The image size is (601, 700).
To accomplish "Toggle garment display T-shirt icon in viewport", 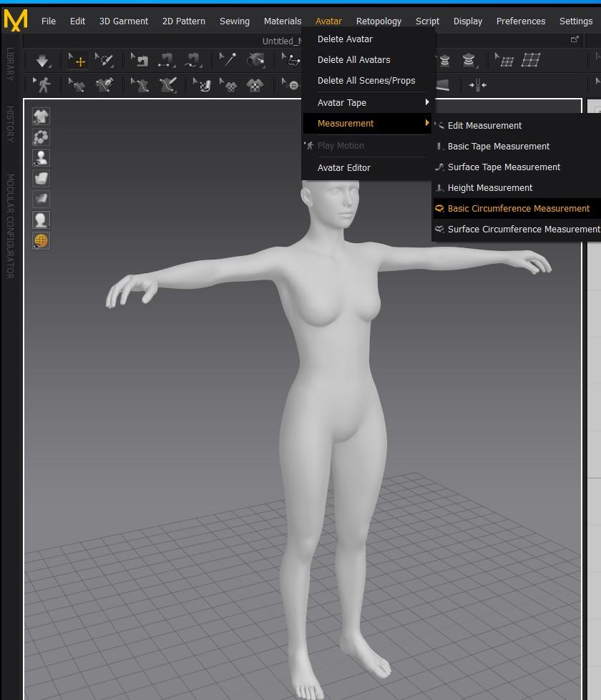I will click(x=41, y=116).
